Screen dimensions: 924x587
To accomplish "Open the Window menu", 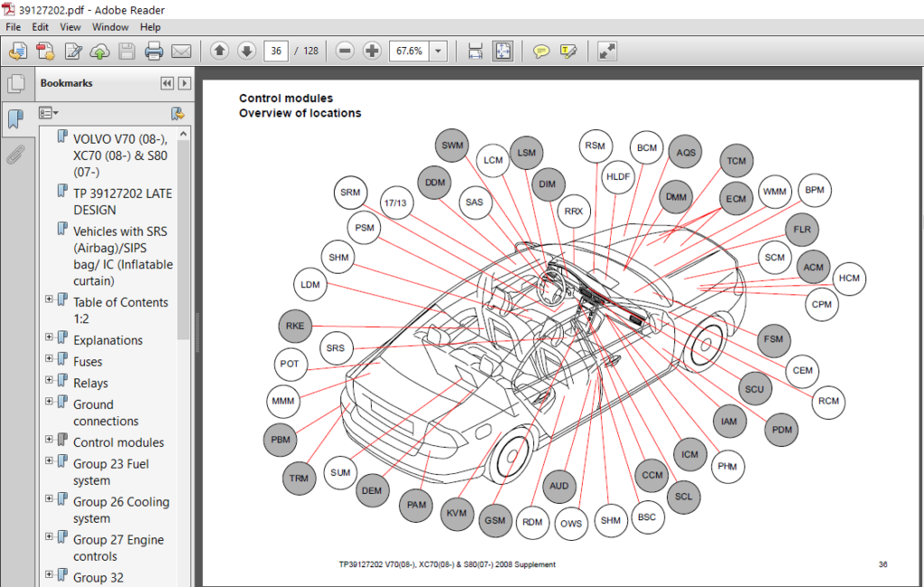I will click(x=110, y=27).
